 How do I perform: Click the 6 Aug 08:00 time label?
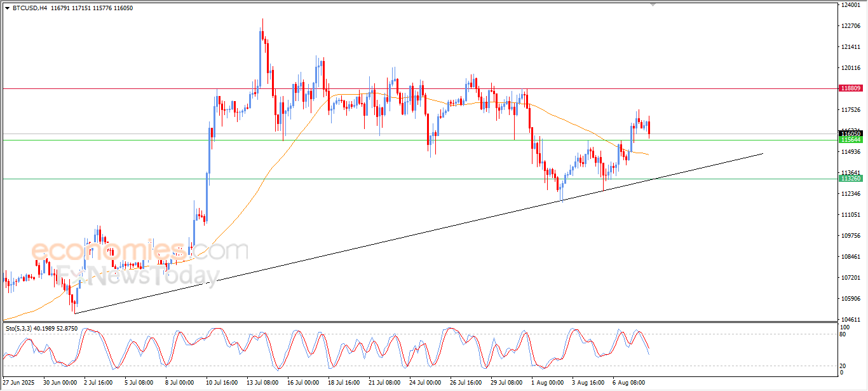coord(628,383)
